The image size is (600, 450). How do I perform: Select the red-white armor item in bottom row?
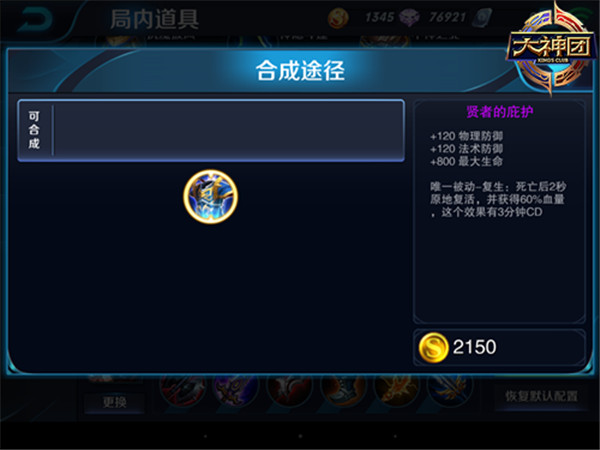290,391
